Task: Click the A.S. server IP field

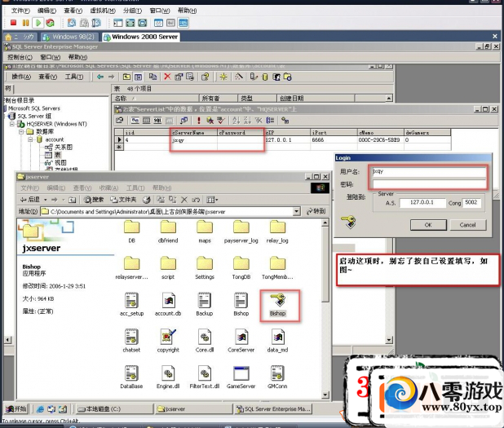Action: (422, 202)
